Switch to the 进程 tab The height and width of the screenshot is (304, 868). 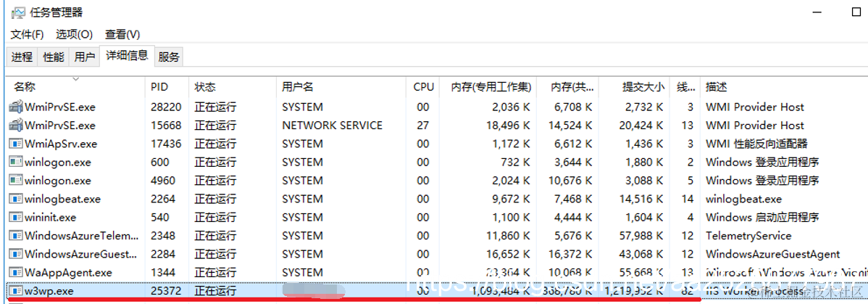coord(22,57)
